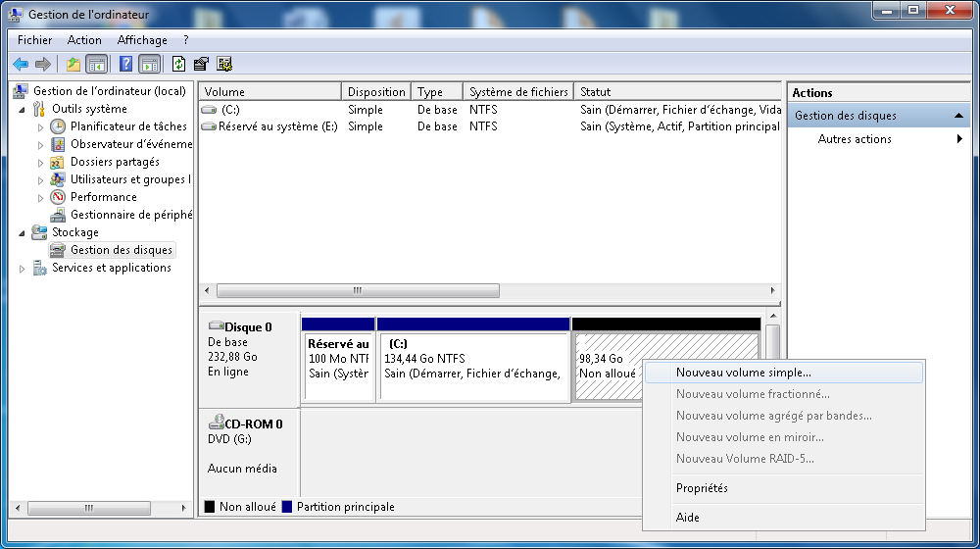Viewport: 980px width, 549px height.
Task: Click the disk view scroll up arrow
Action: 773,317
